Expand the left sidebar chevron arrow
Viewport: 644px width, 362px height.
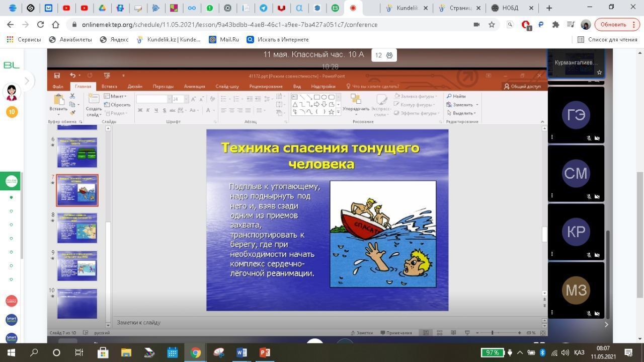click(27, 81)
